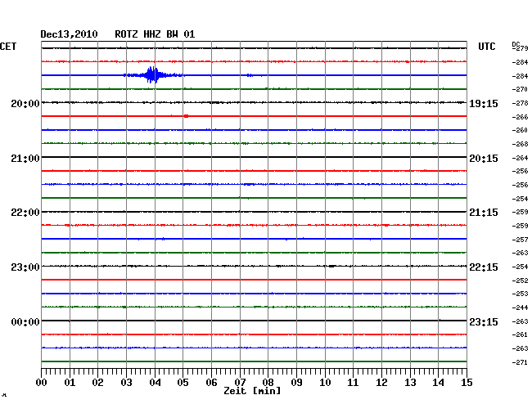Pick minute 11 on the time axis

pyautogui.click(x=353, y=383)
